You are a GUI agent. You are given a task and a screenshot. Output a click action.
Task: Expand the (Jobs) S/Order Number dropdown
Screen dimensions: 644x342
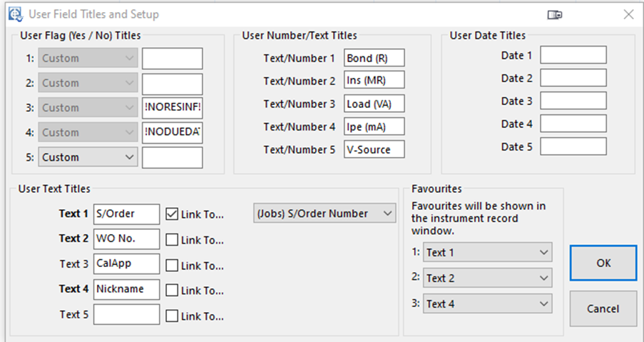[324, 213]
